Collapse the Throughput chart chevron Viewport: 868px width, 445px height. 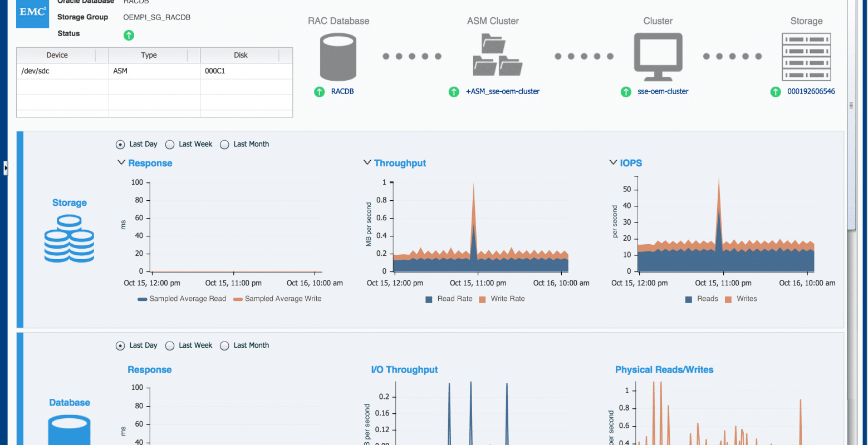(x=367, y=163)
